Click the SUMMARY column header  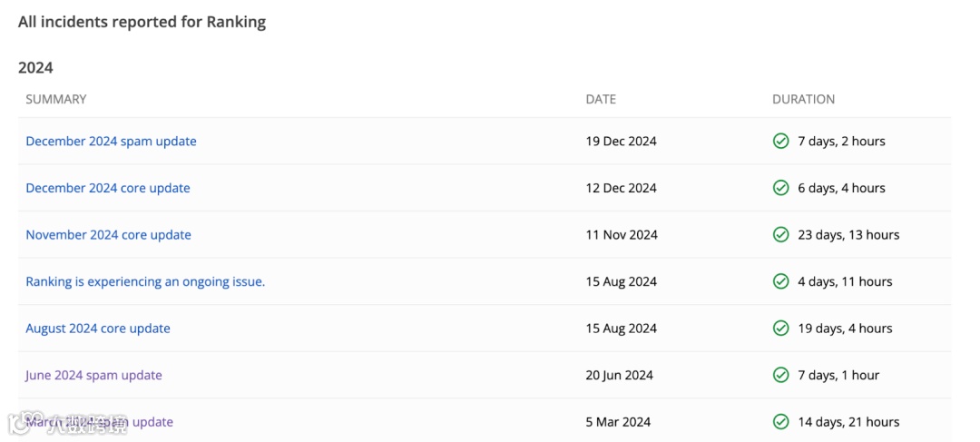tap(55, 99)
